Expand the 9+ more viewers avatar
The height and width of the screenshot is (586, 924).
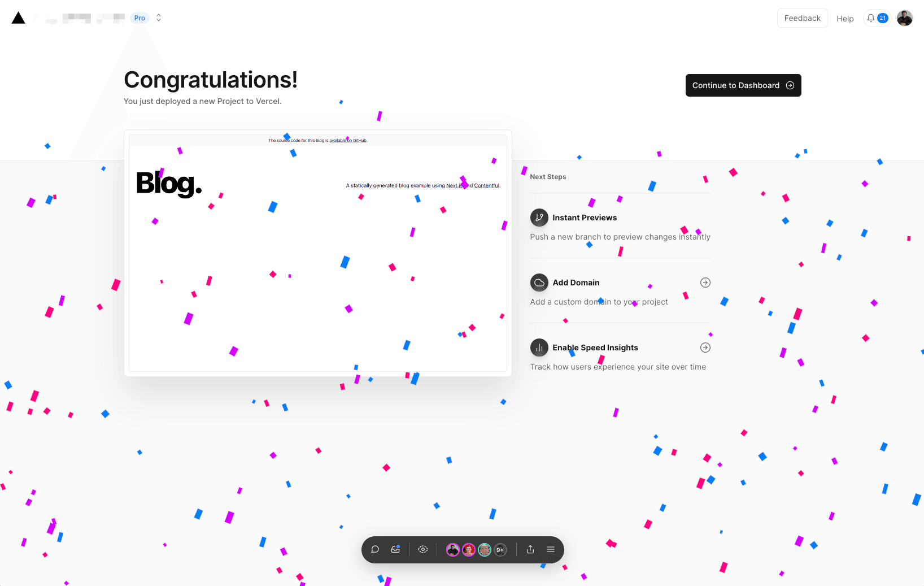point(500,550)
